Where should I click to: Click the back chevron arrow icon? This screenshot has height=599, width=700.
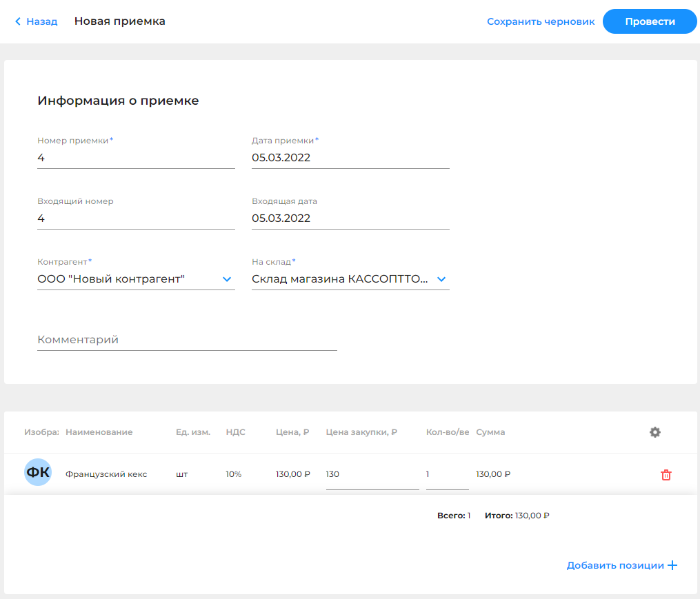[18, 21]
